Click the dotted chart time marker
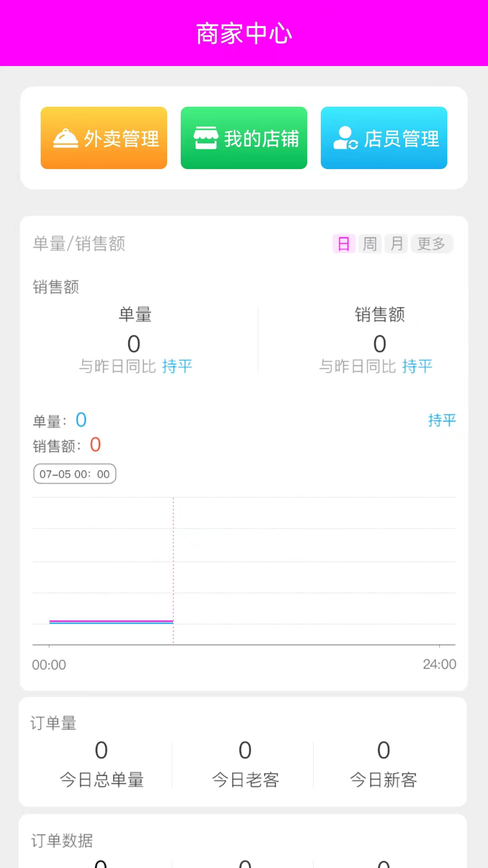488x868 pixels. pyautogui.click(x=174, y=570)
